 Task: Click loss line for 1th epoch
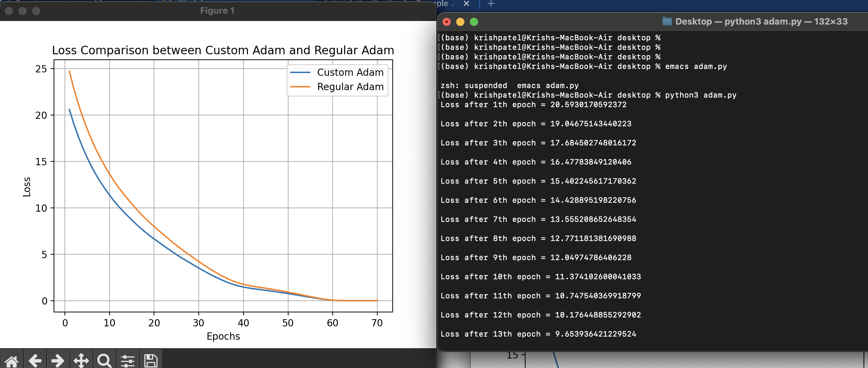pyautogui.click(x=533, y=104)
